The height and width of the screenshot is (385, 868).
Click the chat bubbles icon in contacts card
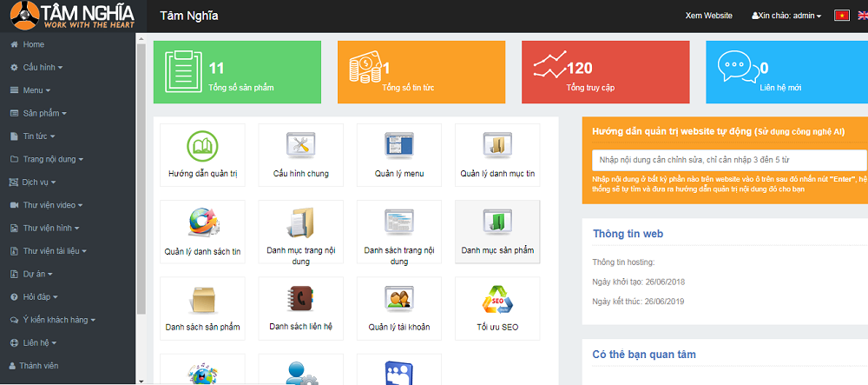coord(738,66)
